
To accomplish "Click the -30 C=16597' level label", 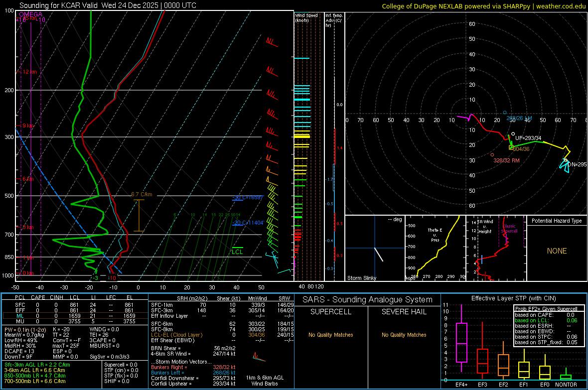I will [x=248, y=197].
